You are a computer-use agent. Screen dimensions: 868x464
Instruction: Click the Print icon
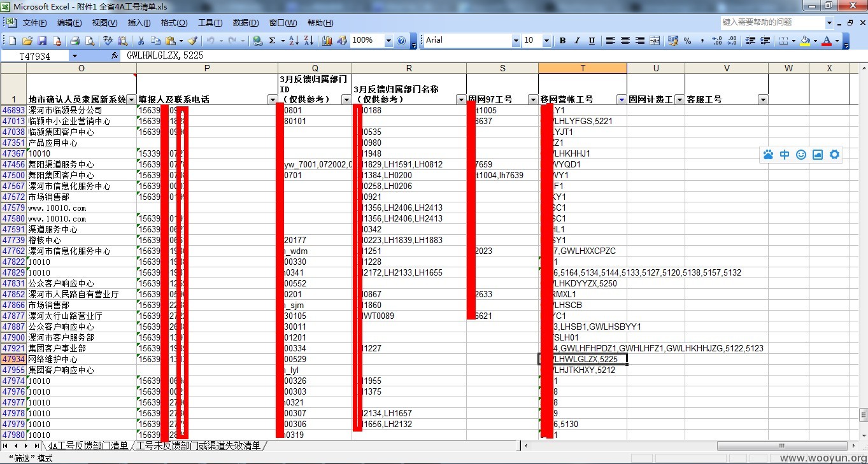75,41
